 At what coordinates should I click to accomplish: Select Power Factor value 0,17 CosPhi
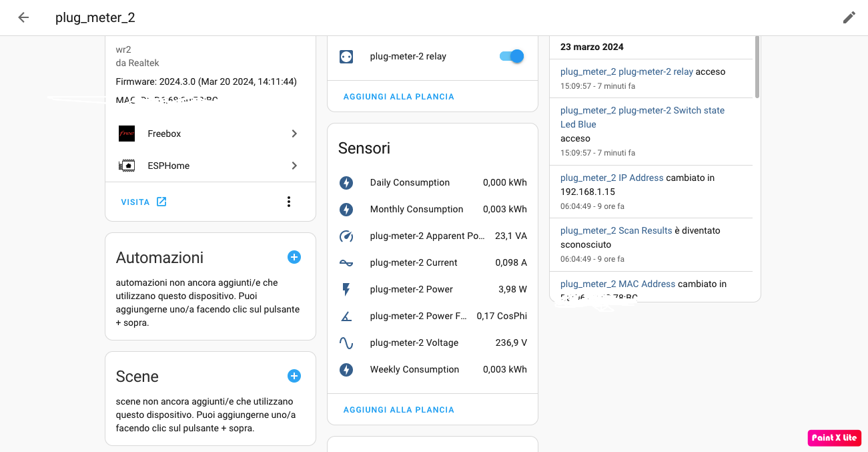pyautogui.click(x=502, y=316)
